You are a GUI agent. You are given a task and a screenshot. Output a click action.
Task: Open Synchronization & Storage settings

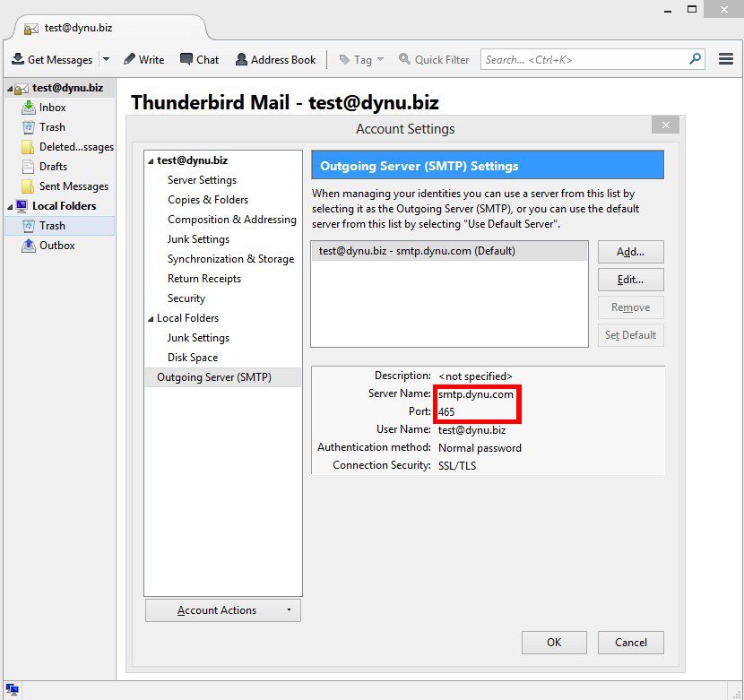tap(230, 259)
